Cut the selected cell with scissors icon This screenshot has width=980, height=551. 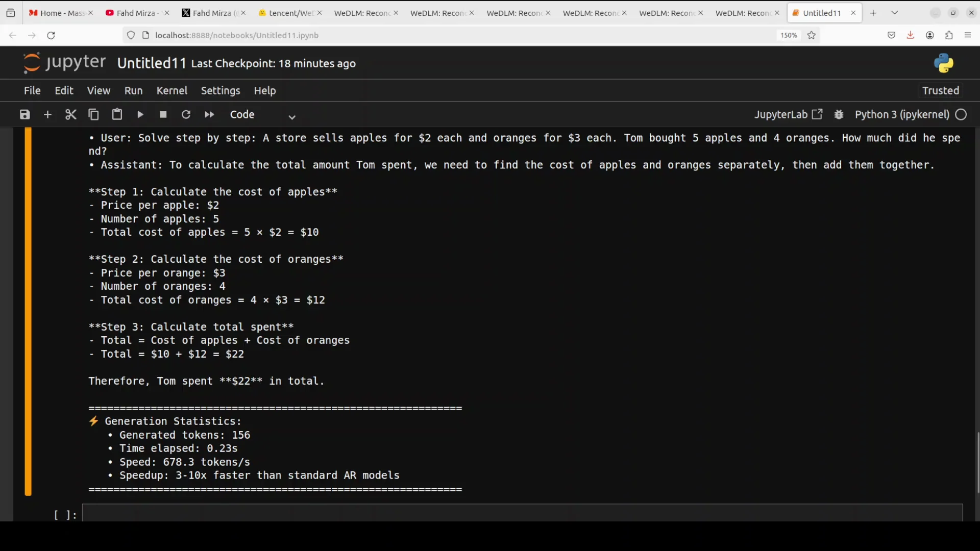(x=71, y=115)
